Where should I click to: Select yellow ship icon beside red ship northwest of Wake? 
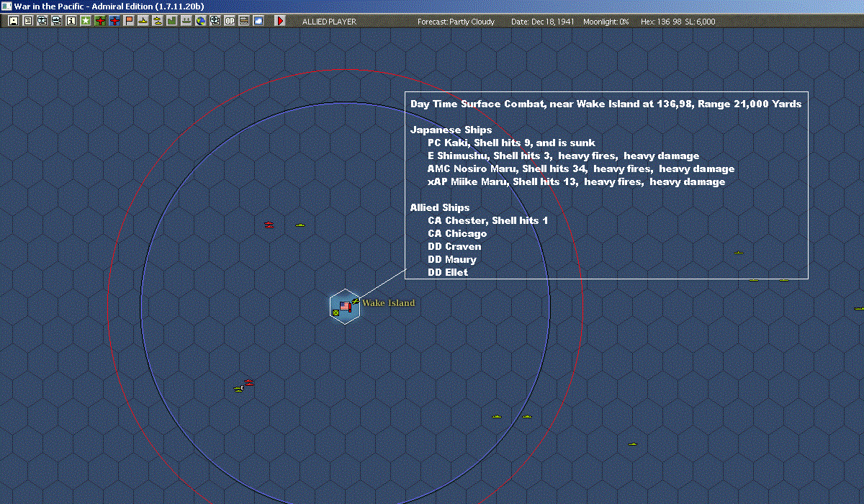click(x=300, y=225)
